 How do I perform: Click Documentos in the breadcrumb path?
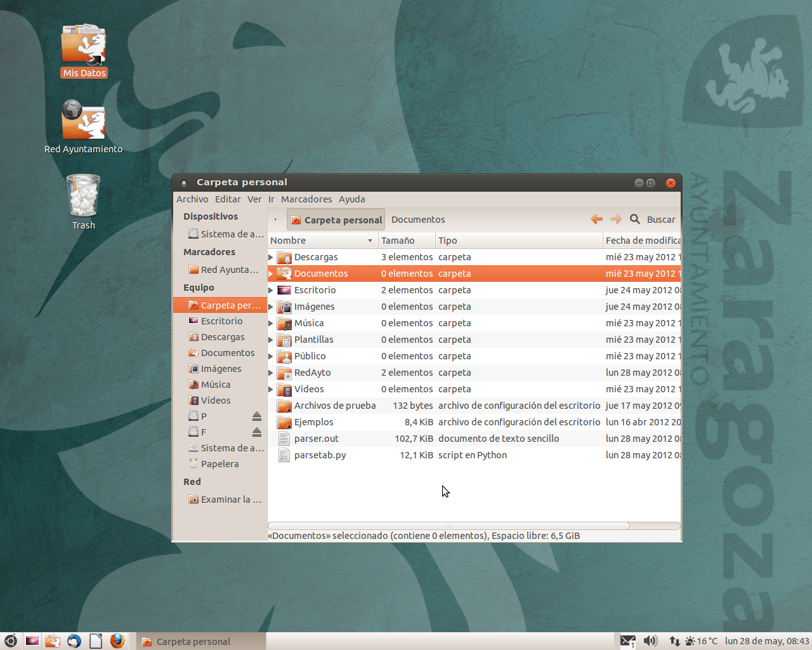[x=418, y=219]
